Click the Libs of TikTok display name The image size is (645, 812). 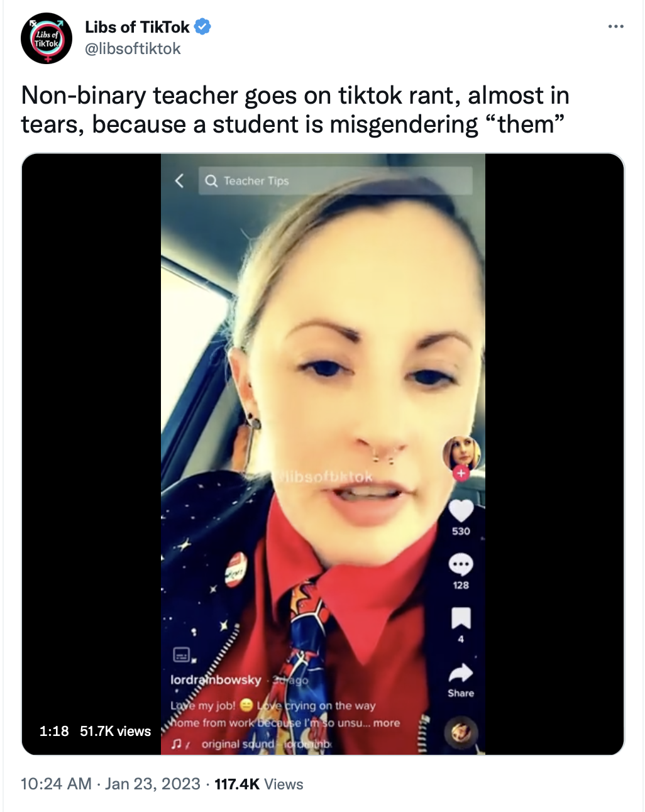pos(137,27)
